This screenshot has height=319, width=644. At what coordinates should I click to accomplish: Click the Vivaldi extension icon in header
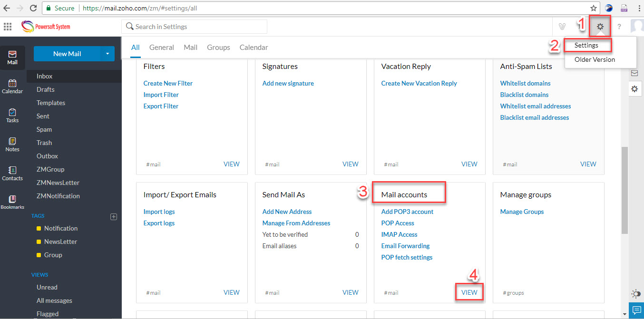coord(562,27)
